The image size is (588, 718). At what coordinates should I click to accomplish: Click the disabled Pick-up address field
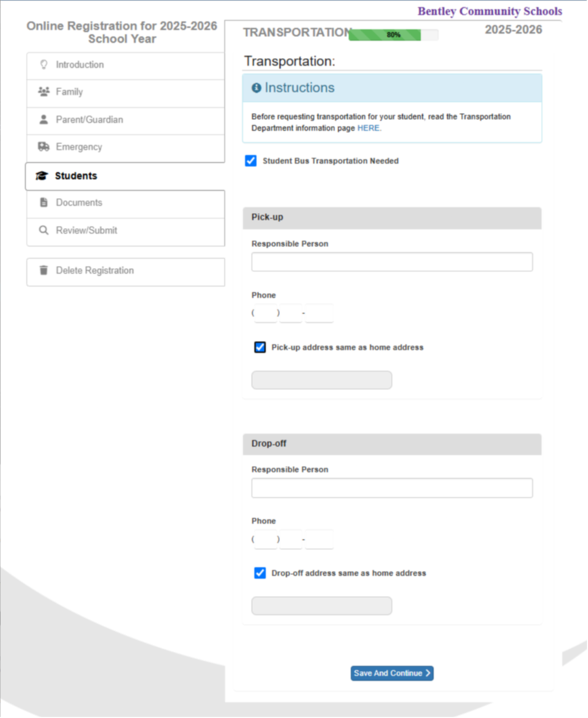pos(322,380)
